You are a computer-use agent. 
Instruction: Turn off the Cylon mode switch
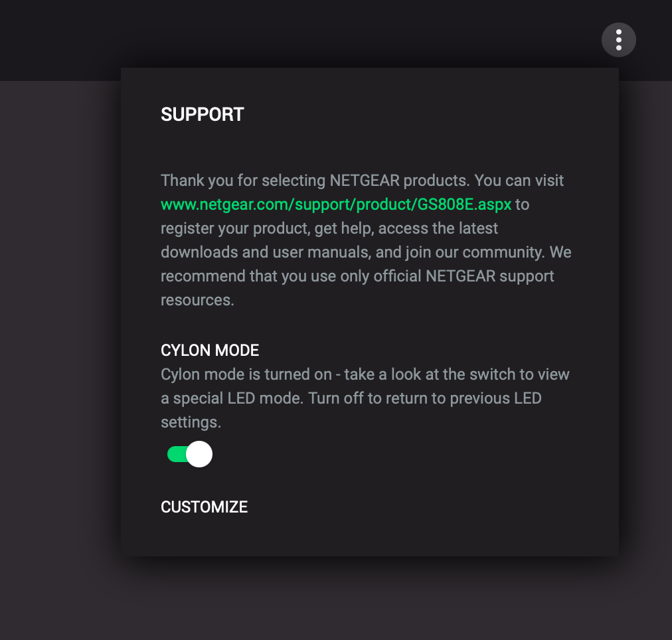click(190, 454)
